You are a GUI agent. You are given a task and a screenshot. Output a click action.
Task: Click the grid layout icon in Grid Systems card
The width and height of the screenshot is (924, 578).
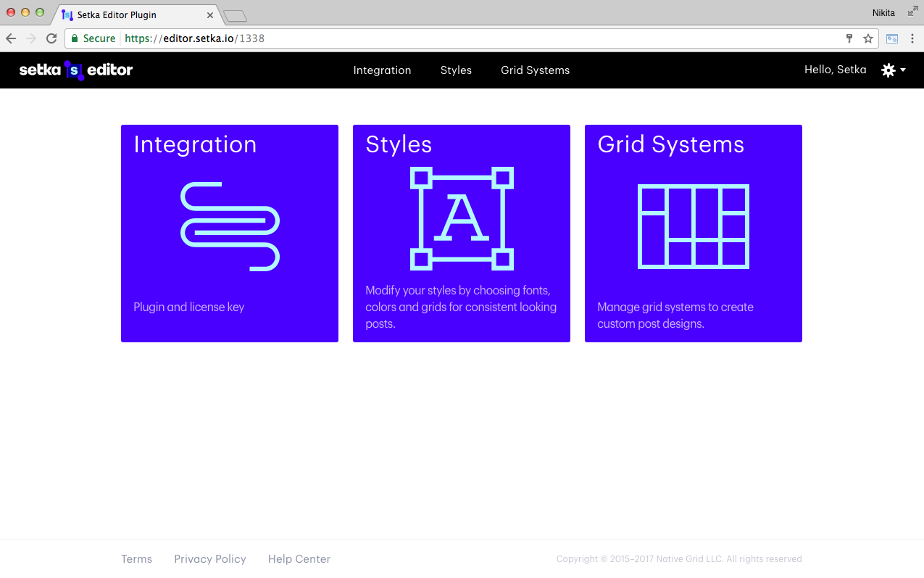coord(694,226)
